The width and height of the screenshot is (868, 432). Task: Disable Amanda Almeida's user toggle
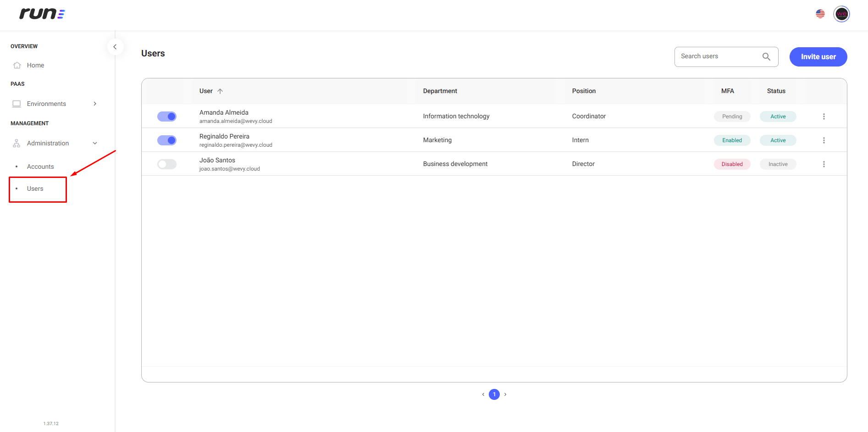[x=167, y=116]
